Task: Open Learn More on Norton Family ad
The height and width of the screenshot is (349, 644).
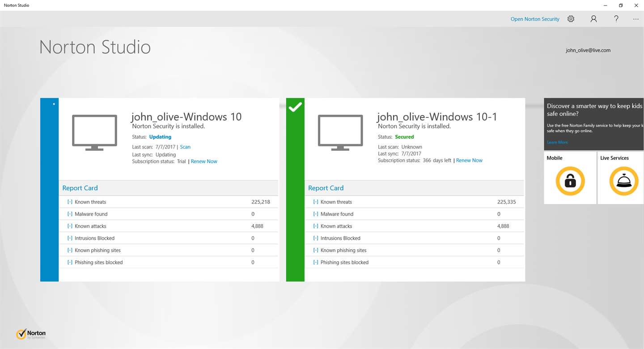Action: pos(557,142)
